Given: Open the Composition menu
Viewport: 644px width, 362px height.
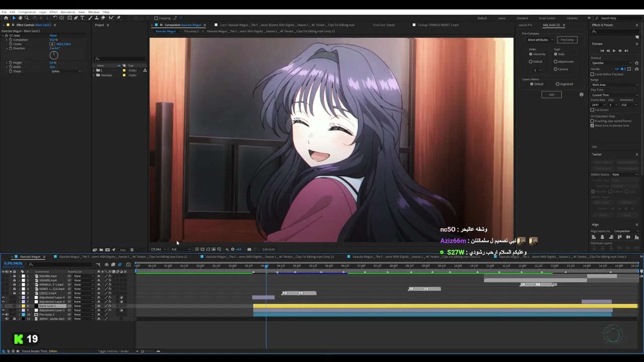Looking at the screenshot, I should (x=27, y=12).
